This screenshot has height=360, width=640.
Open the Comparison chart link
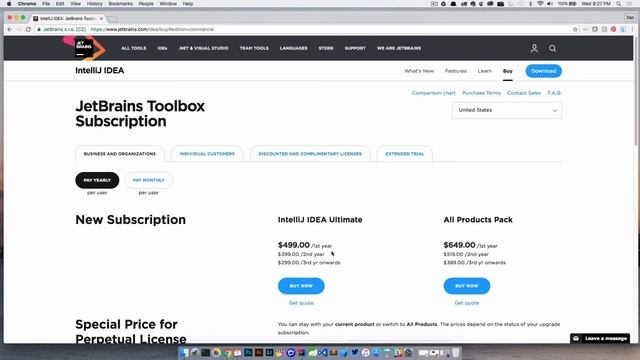coord(433,93)
